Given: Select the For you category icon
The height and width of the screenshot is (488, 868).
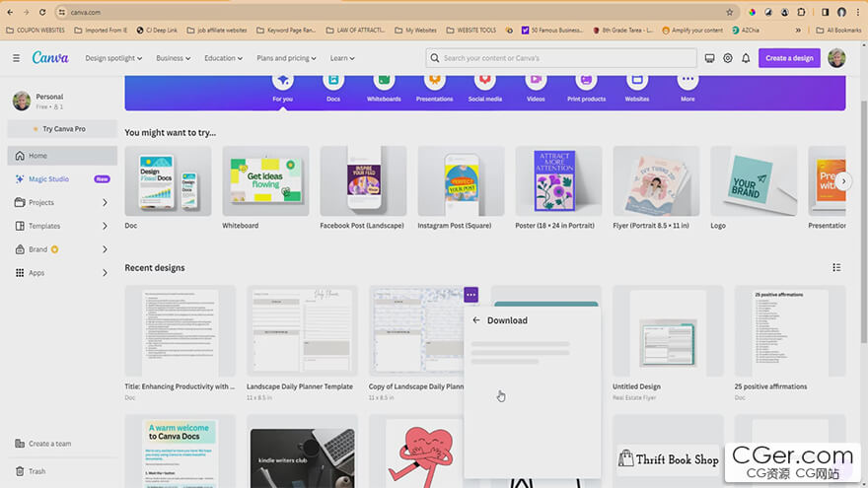Looking at the screenshot, I should click(283, 81).
